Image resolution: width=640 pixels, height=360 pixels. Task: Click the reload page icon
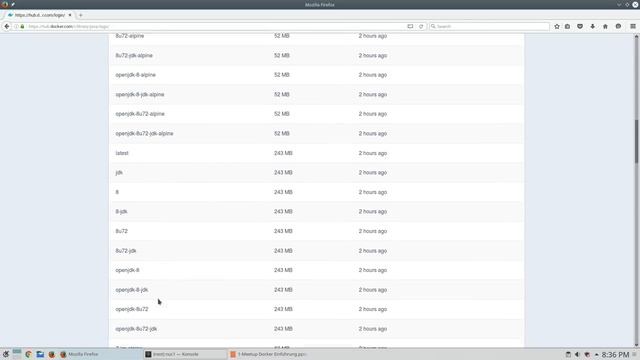421,26
